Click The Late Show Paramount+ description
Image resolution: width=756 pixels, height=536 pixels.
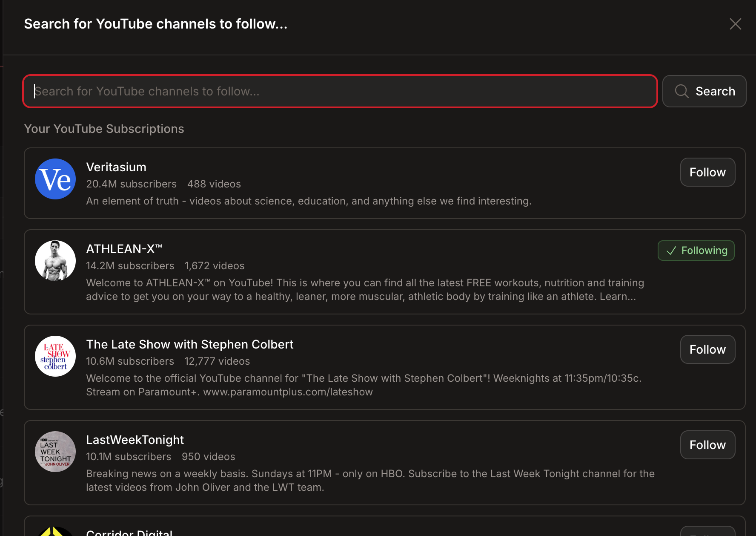(364, 385)
